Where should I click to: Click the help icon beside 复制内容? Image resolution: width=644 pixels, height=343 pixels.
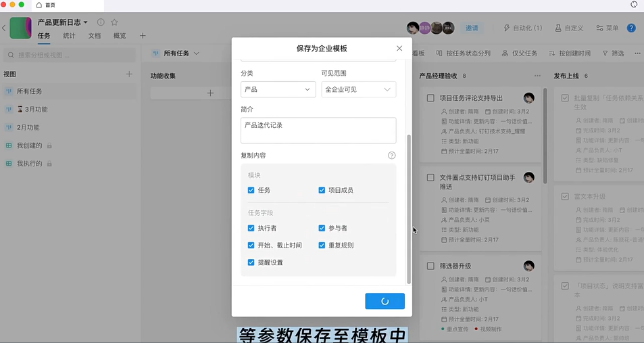coord(392,156)
